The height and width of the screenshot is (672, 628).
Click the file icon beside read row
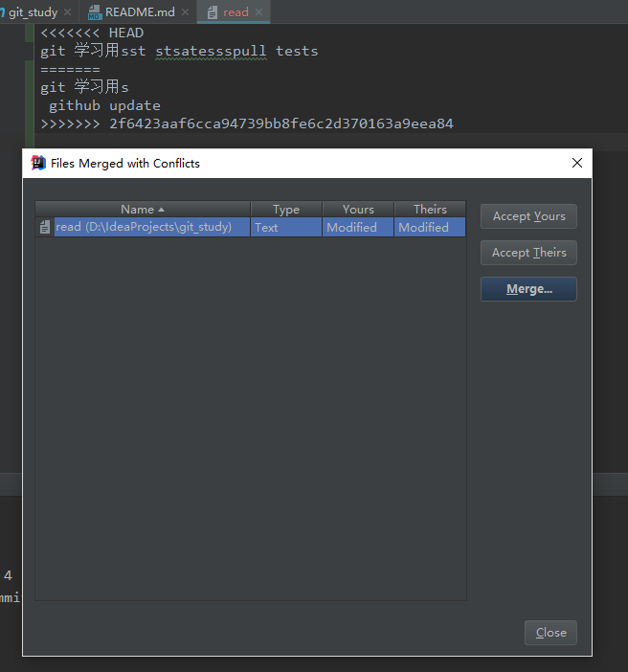[x=45, y=227]
